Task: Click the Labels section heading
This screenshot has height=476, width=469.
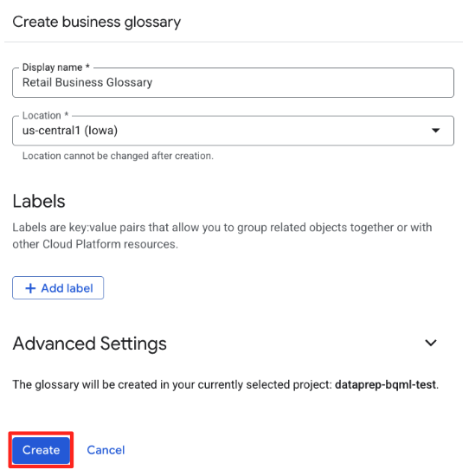Action: 39,201
